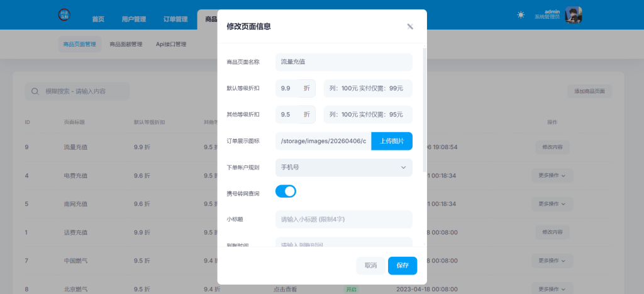The height and width of the screenshot is (294, 644).
Task: Focus the 默认等级折扣 9.9 field
Action: [x=287, y=88]
